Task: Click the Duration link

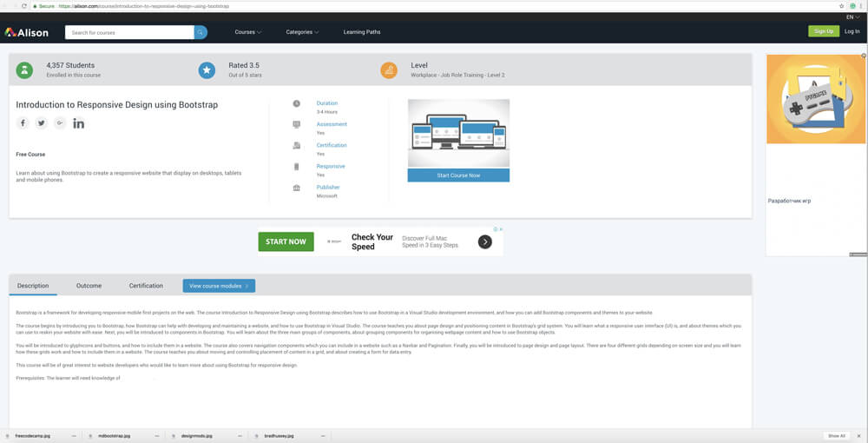Action: [326, 103]
